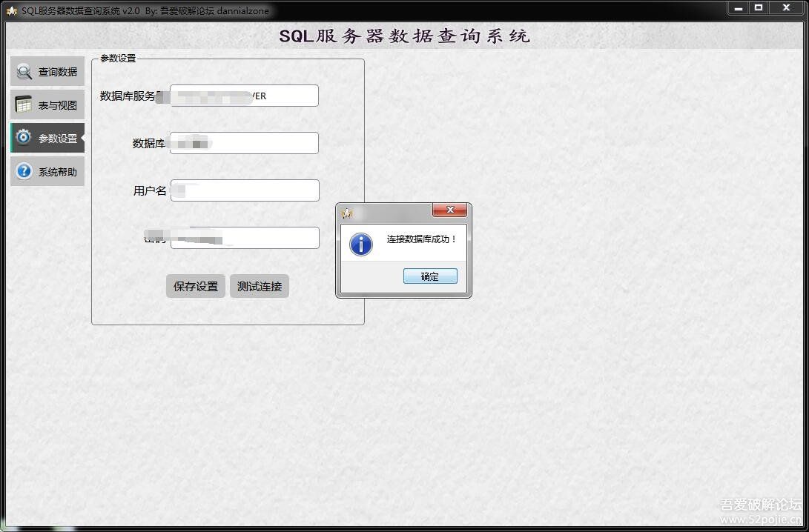Click the magnifier icon for 查询数据
This screenshot has height=532, width=809.
point(24,72)
